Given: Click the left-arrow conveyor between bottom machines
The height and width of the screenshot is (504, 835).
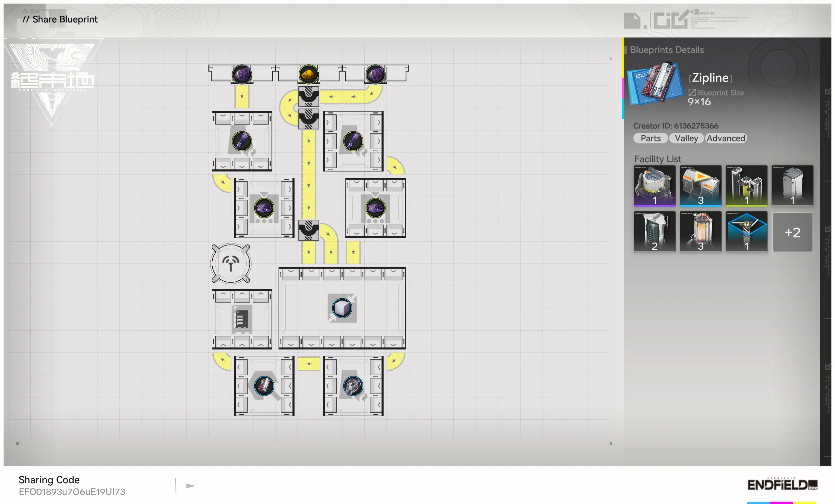Looking at the screenshot, I should tap(308, 363).
